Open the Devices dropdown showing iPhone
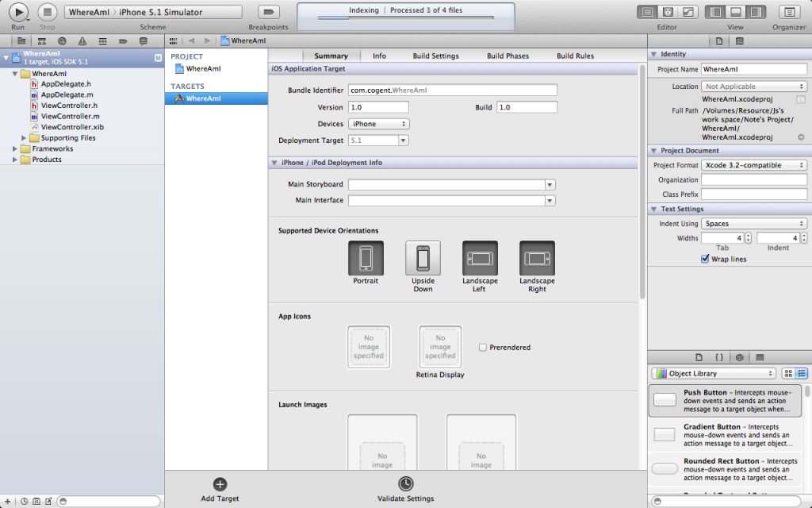Screen dimensions: 812x508 coord(378,124)
